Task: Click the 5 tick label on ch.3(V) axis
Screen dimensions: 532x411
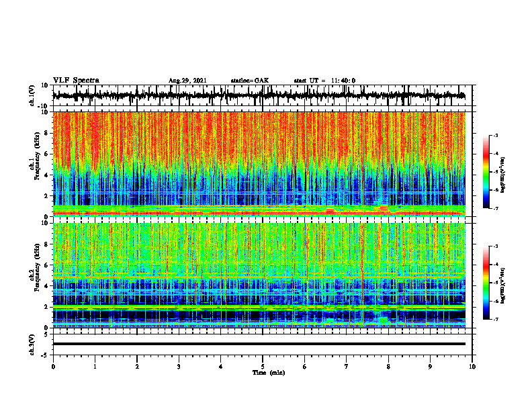Action: (46, 334)
